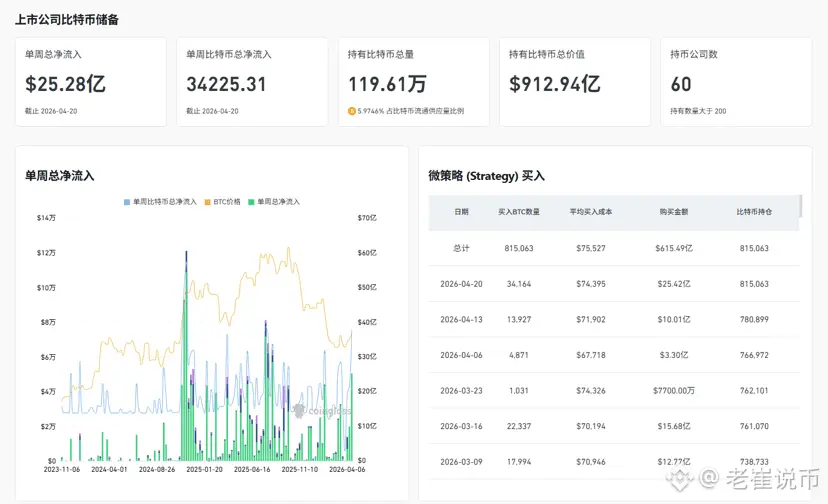Select the $75,527 average cost total
828x504 pixels.
(591, 248)
